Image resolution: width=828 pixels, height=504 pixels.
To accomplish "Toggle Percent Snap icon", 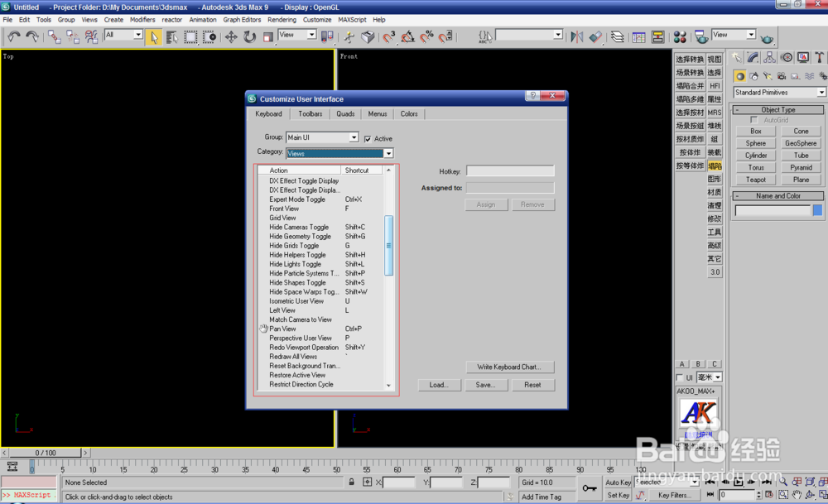I will point(426,36).
